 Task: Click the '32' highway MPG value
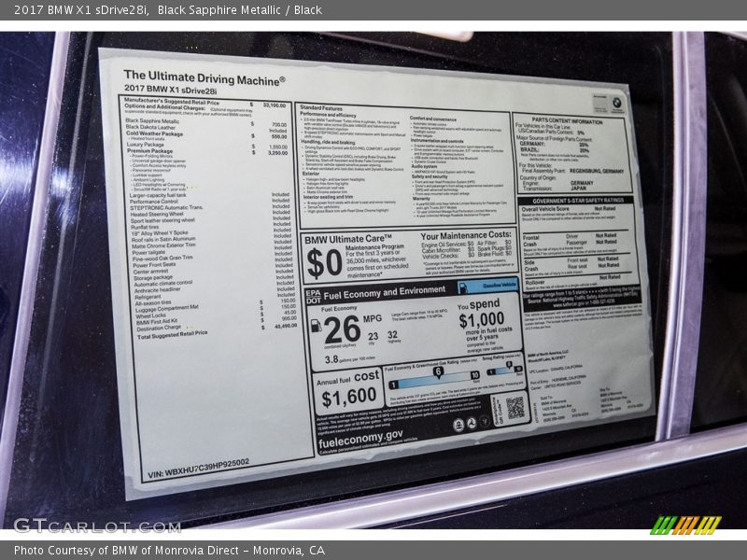392,335
